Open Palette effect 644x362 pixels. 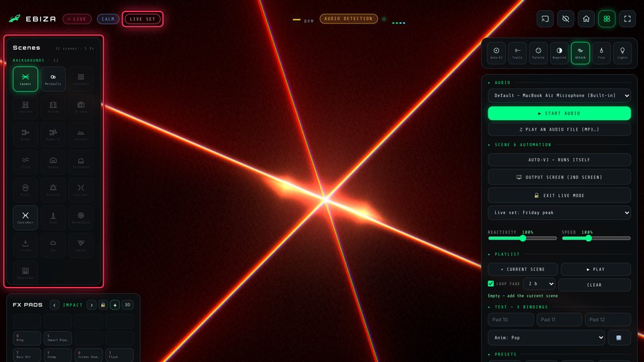(538, 53)
